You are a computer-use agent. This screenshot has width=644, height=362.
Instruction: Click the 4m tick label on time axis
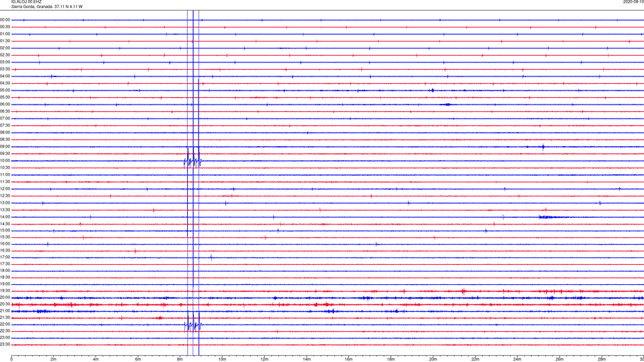96,359
